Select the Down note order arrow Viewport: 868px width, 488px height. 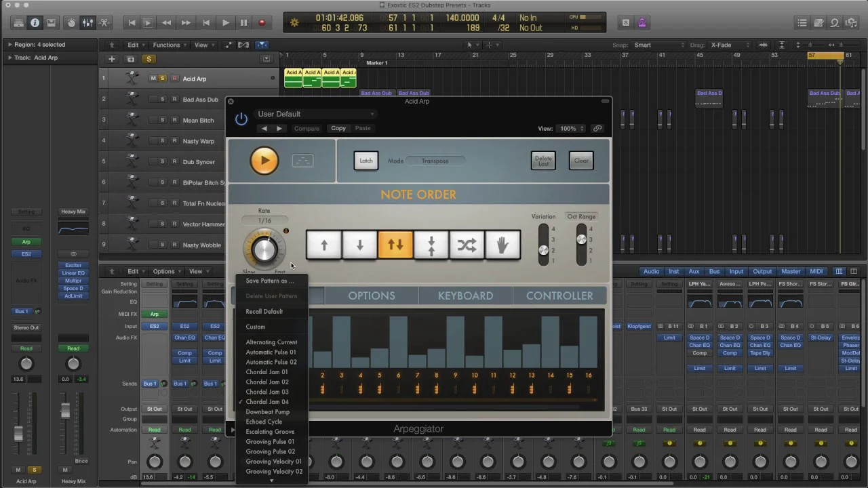[x=360, y=245]
